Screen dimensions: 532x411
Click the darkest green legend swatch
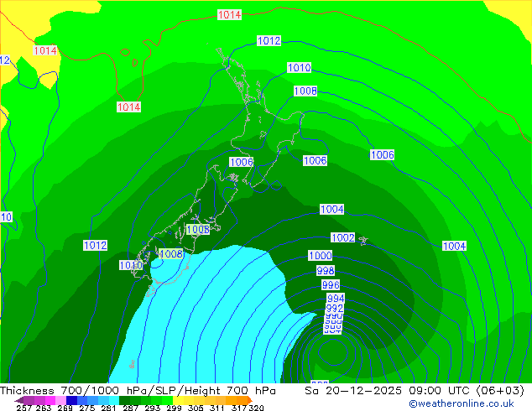point(124,400)
